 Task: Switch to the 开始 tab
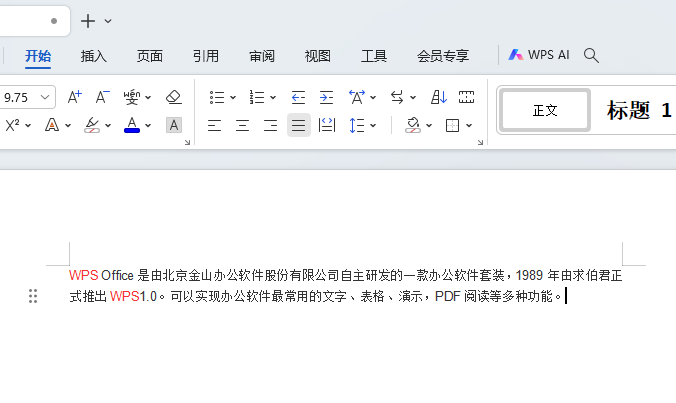click(38, 56)
